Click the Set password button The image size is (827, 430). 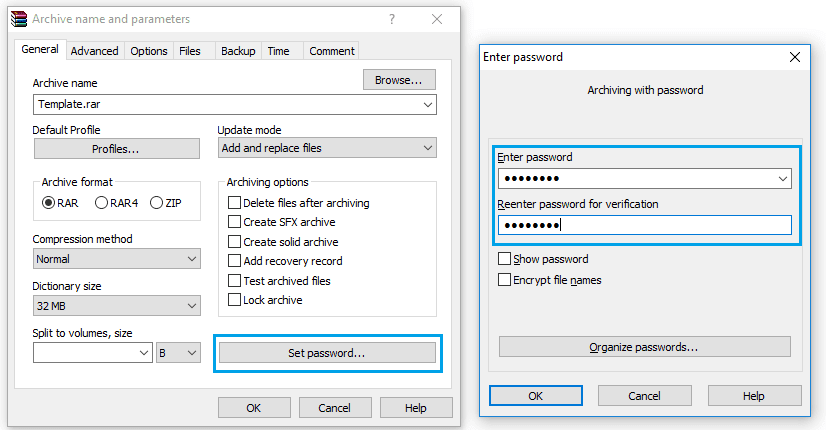click(327, 353)
